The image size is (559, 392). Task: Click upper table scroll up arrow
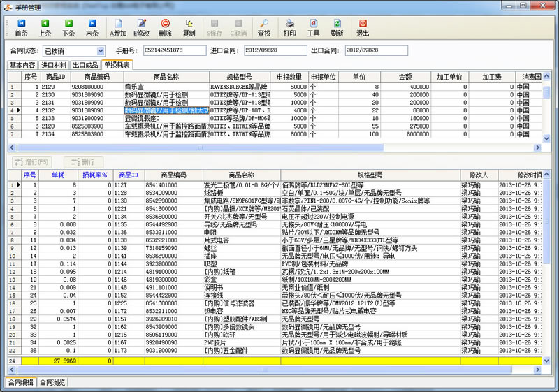[x=546, y=76]
